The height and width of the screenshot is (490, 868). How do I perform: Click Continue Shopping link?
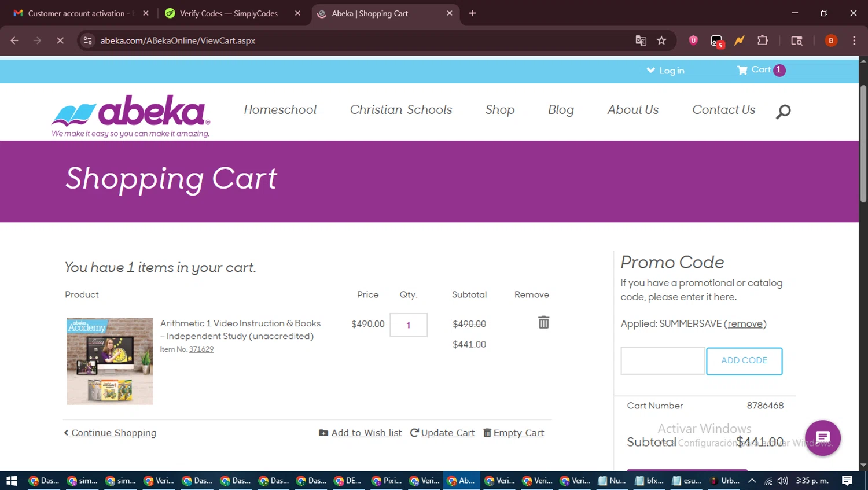tap(110, 433)
